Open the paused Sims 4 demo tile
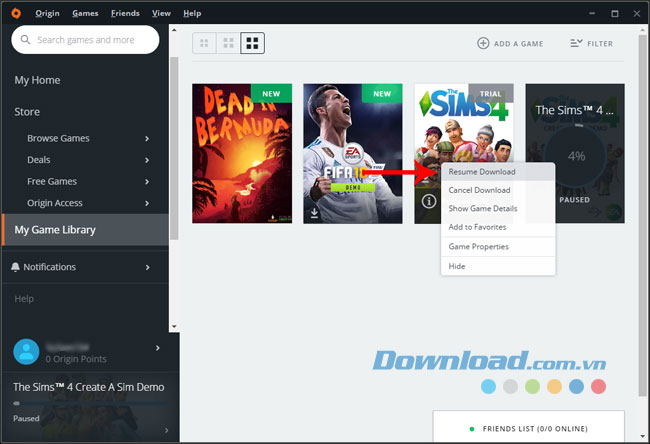Viewport: 650px width, 444px height. [x=575, y=153]
